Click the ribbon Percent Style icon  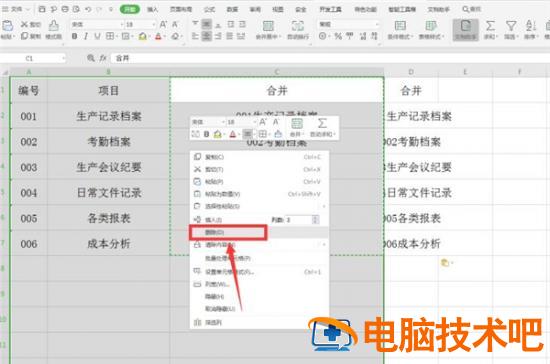(338, 36)
